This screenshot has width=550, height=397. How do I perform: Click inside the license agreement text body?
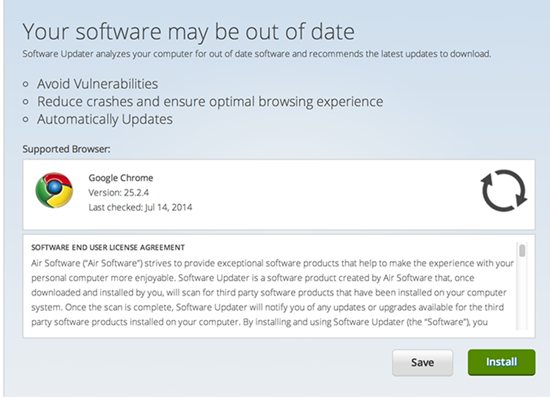tap(270, 292)
